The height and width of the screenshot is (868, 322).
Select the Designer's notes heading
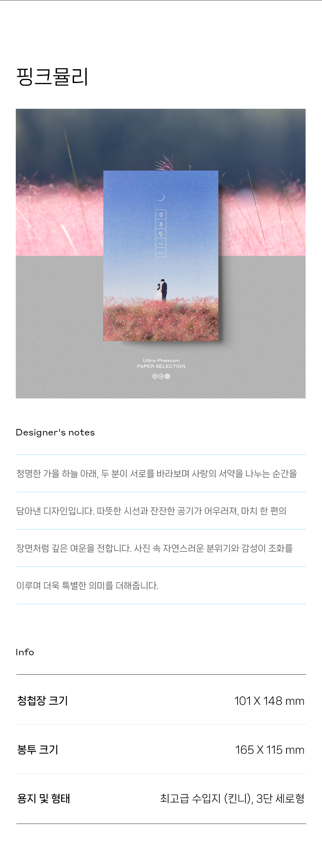coord(55,432)
